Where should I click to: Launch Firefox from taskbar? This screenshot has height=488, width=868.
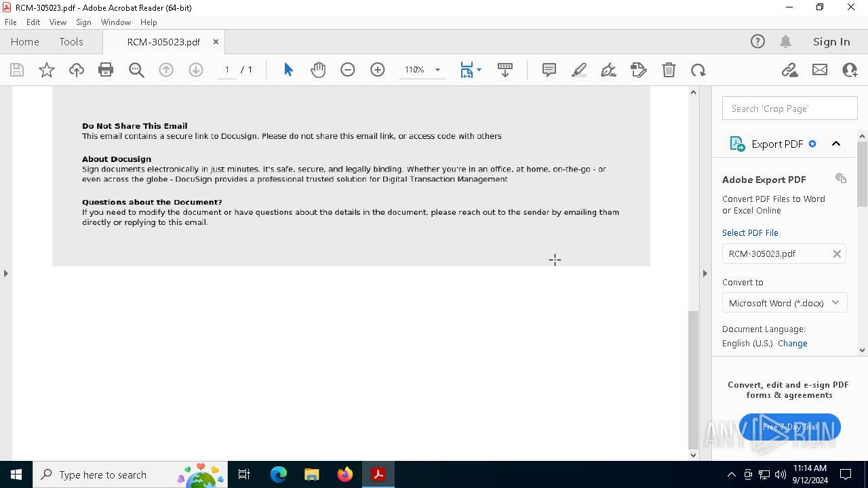click(344, 474)
